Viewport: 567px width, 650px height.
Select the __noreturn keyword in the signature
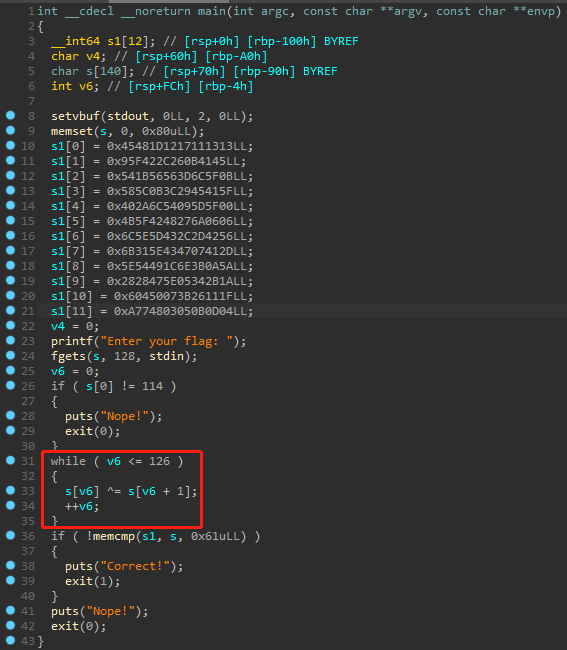coord(156,11)
